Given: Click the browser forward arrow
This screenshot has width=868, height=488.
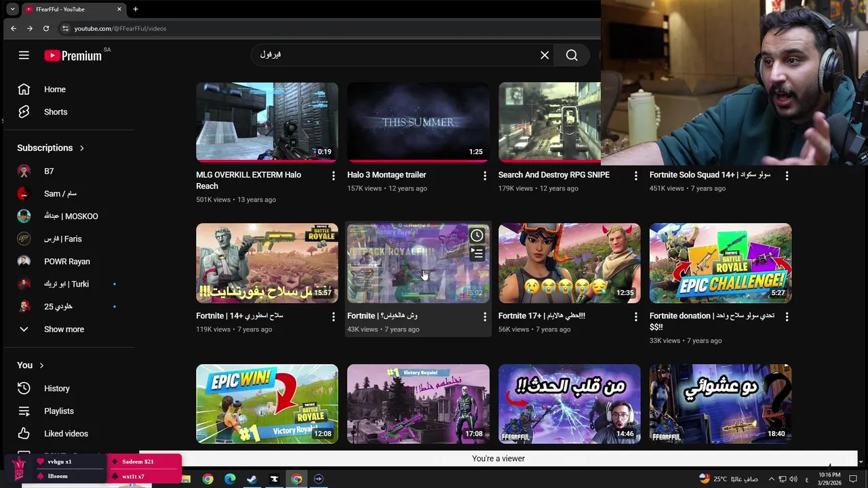Looking at the screenshot, I should pos(29,28).
